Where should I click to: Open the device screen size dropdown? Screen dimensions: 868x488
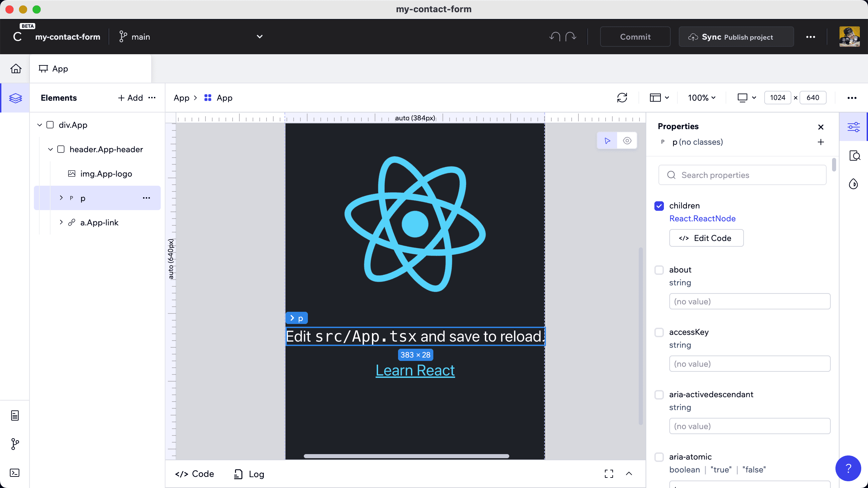(747, 98)
